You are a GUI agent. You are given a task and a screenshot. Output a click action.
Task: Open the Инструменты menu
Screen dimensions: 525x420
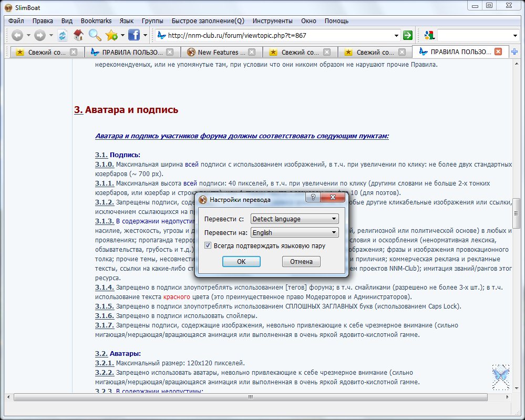coord(272,21)
